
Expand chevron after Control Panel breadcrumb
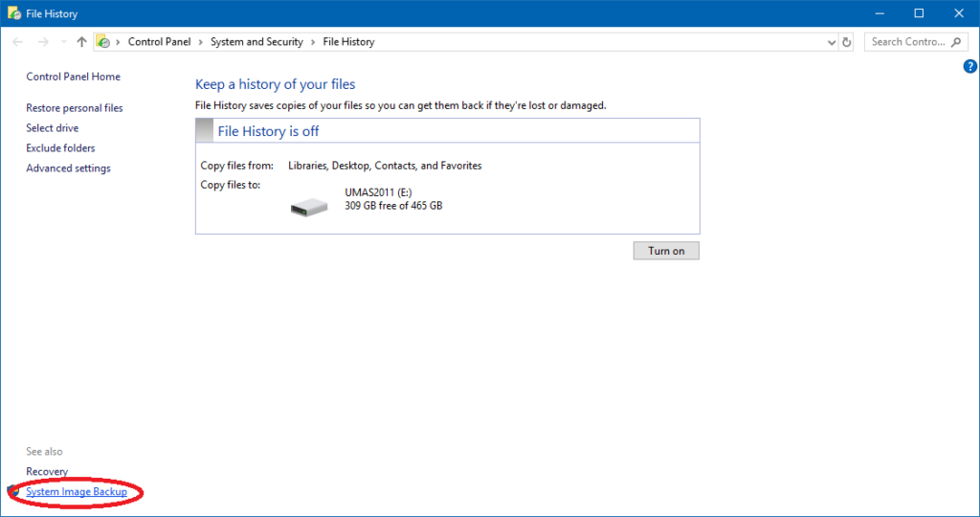tap(199, 42)
